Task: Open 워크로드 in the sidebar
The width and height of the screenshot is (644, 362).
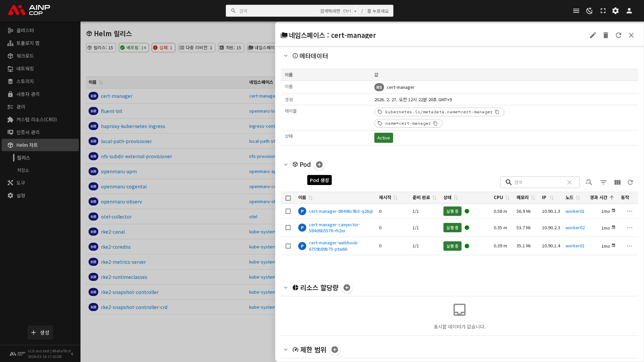Action: click(25, 56)
